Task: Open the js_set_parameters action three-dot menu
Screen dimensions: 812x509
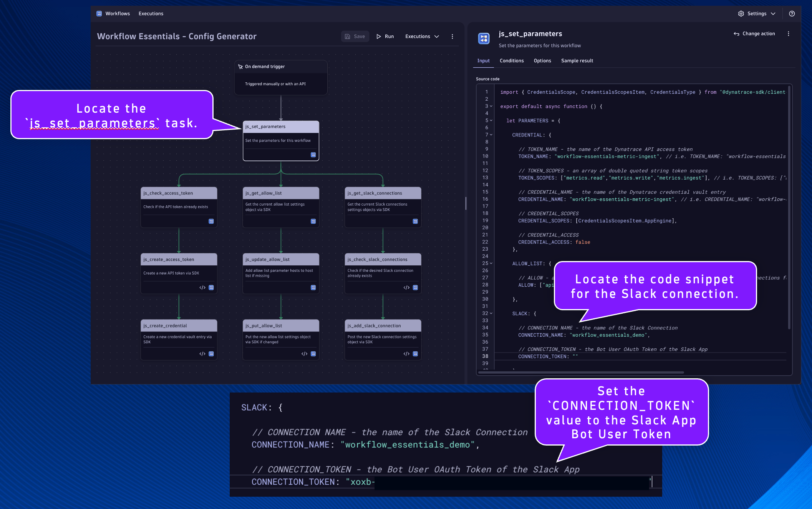Action: tap(788, 34)
